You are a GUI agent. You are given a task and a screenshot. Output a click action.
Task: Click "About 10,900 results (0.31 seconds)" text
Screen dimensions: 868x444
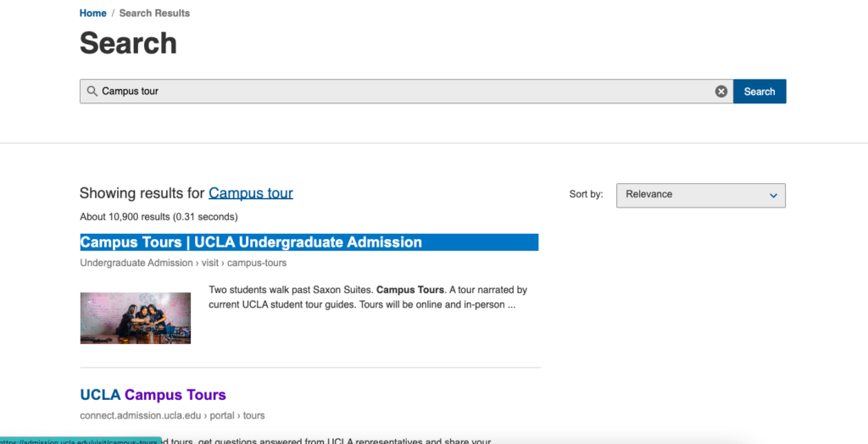pos(159,217)
